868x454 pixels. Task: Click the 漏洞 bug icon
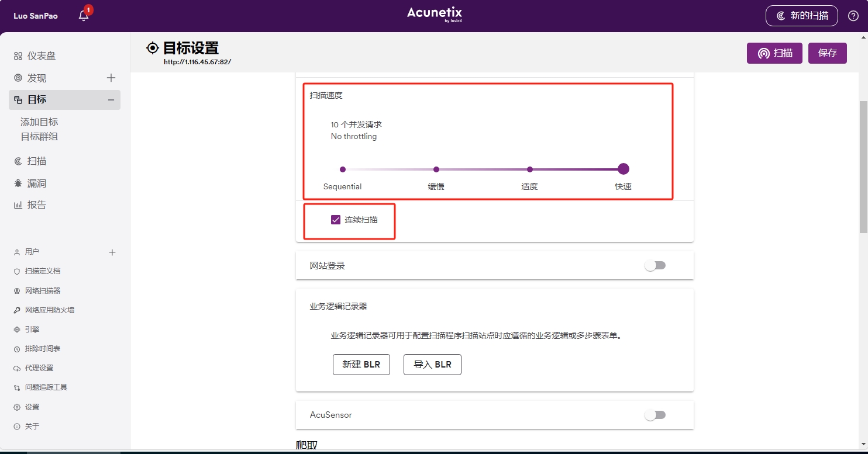18,183
